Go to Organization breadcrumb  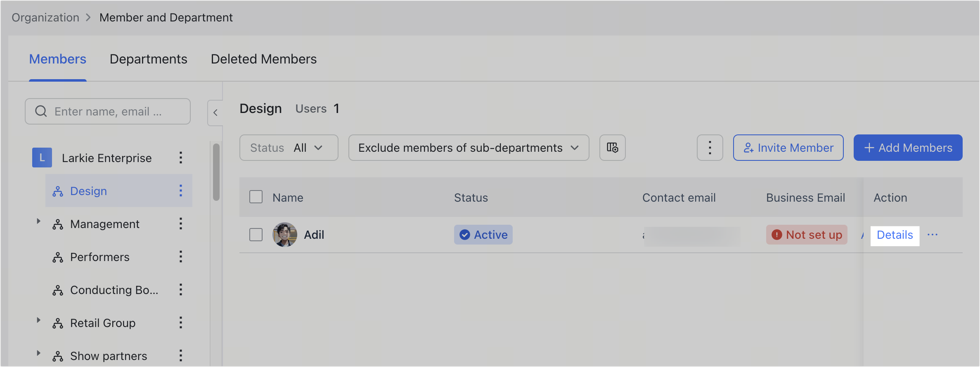pos(45,17)
